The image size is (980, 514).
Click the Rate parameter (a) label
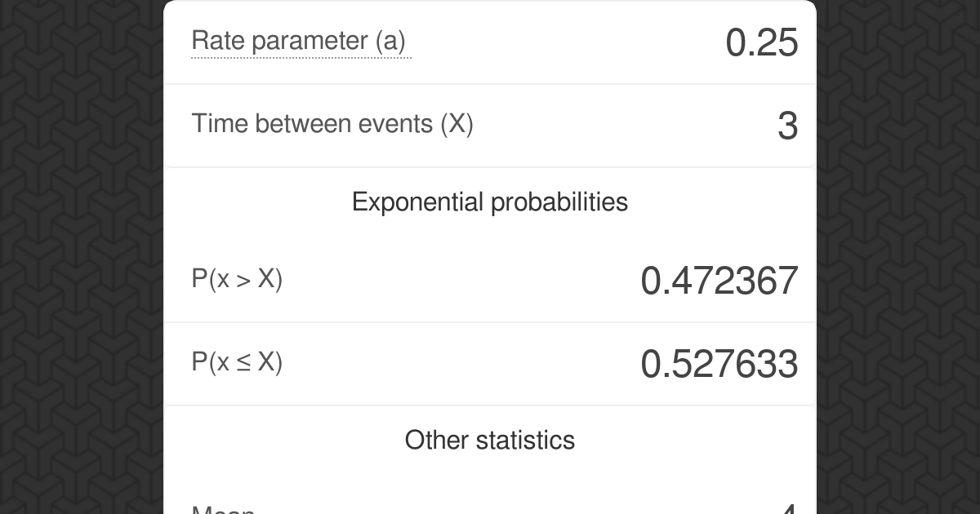point(300,40)
